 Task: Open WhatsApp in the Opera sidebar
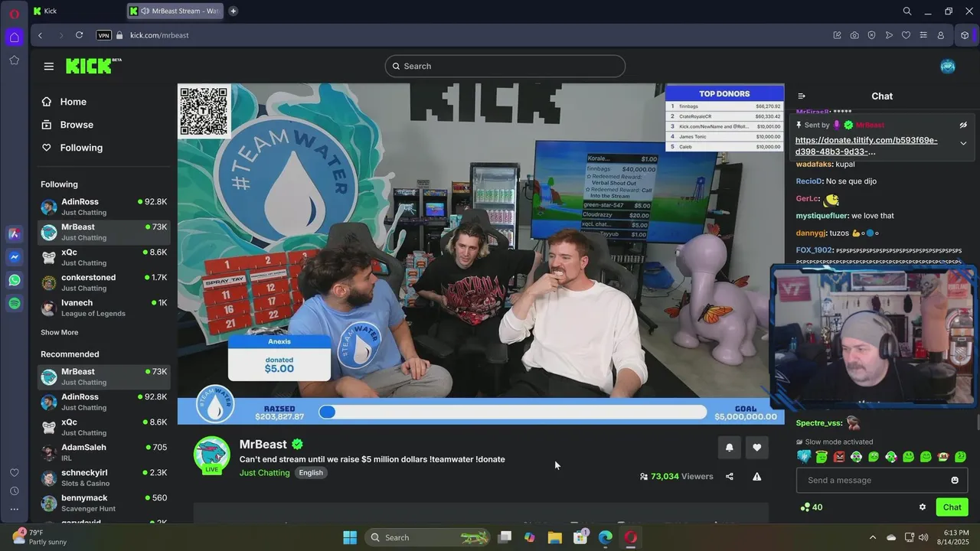15,280
